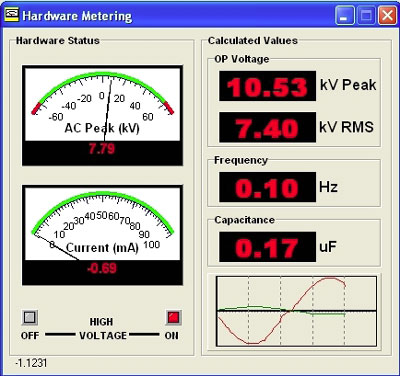Click the Calculated Values group heading
This screenshot has height=376, width=400.
pyautogui.click(x=253, y=41)
